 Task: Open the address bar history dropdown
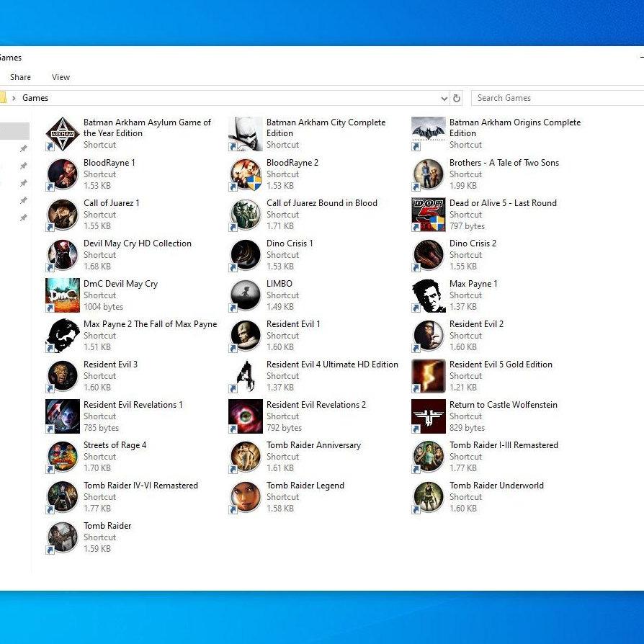[444, 98]
